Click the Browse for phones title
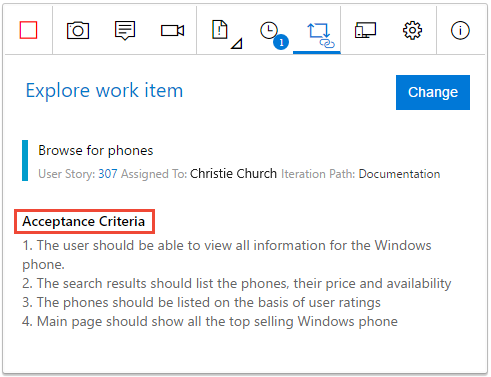Image resolution: width=491 pixels, height=377 pixels. (96, 151)
